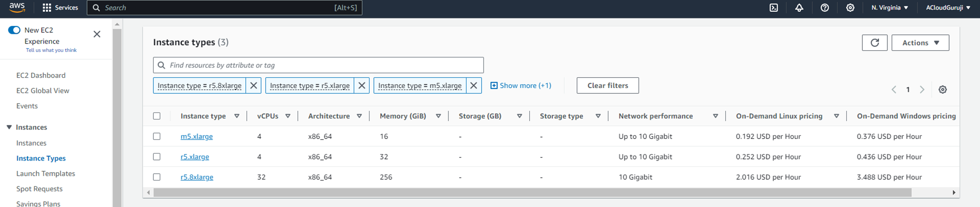Open table preferences gear icon
Image resolution: width=980 pixels, height=207 pixels.
click(942, 90)
